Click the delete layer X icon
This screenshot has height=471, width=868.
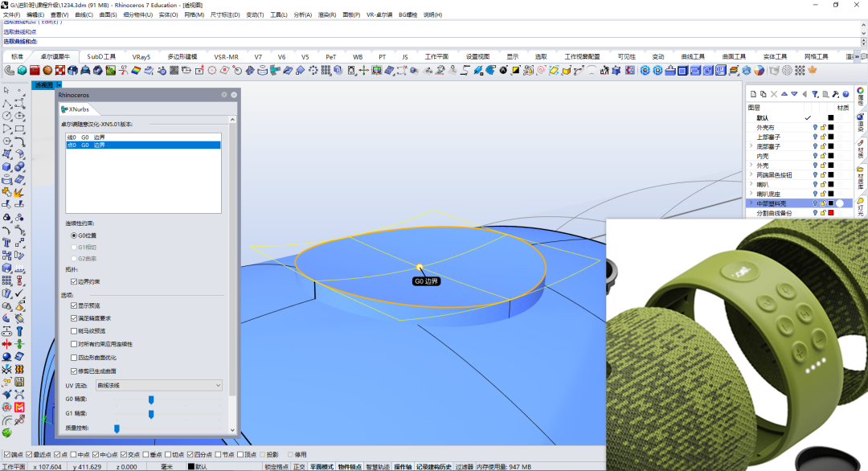[x=774, y=94]
